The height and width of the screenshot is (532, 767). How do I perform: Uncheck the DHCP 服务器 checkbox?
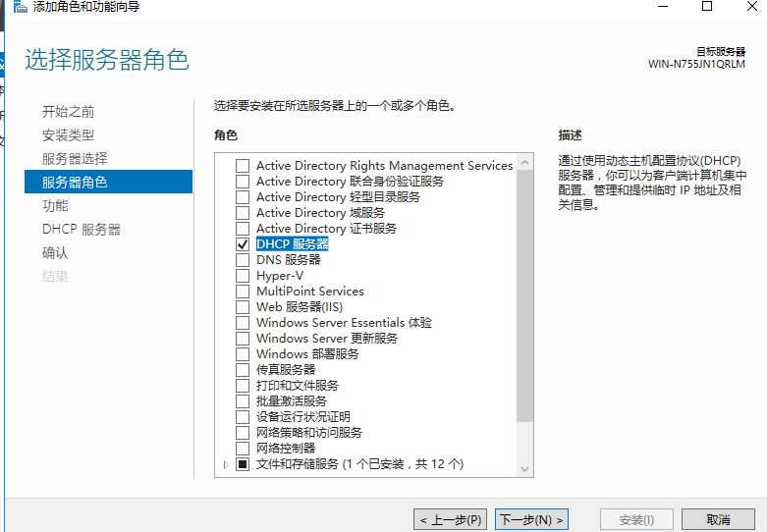pos(243,244)
